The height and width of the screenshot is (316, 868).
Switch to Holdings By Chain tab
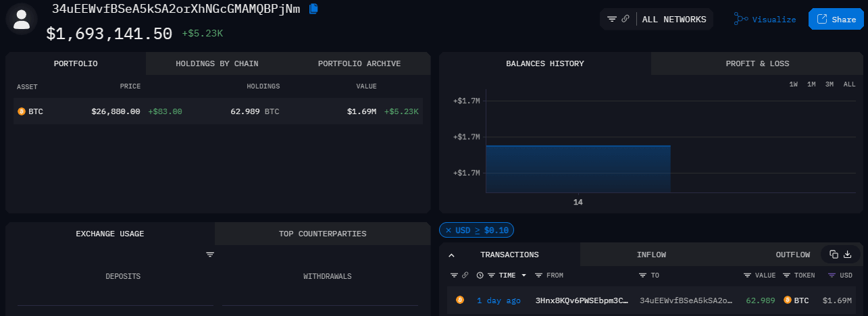click(217, 63)
